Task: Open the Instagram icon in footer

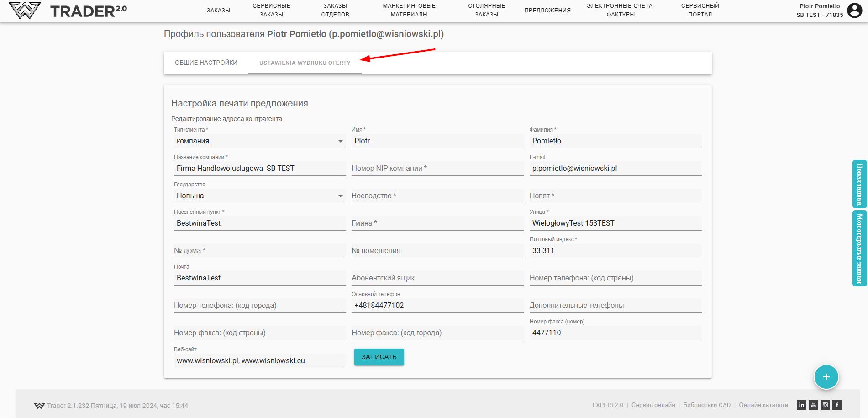Action: pos(825,405)
